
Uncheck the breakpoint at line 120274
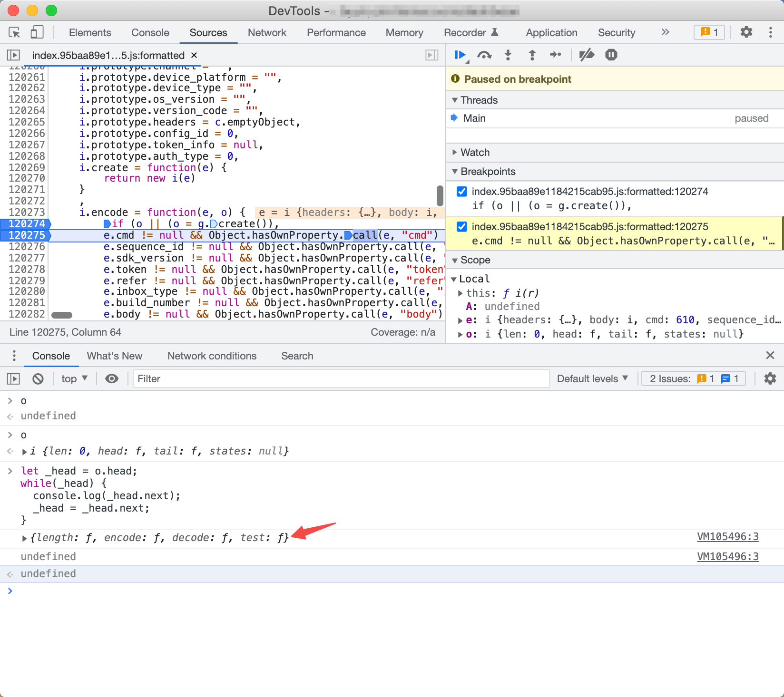click(461, 192)
